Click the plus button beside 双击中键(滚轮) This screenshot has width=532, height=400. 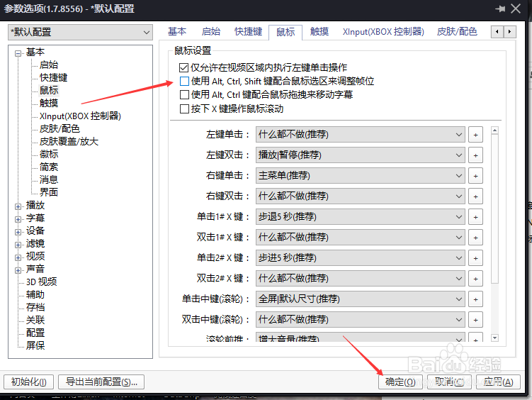pyautogui.click(x=475, y=320)
